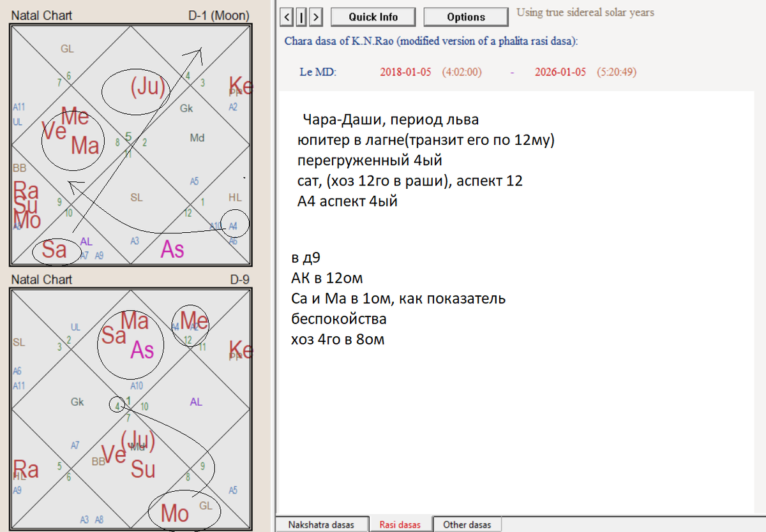Open the Other dasas tab

467,524
